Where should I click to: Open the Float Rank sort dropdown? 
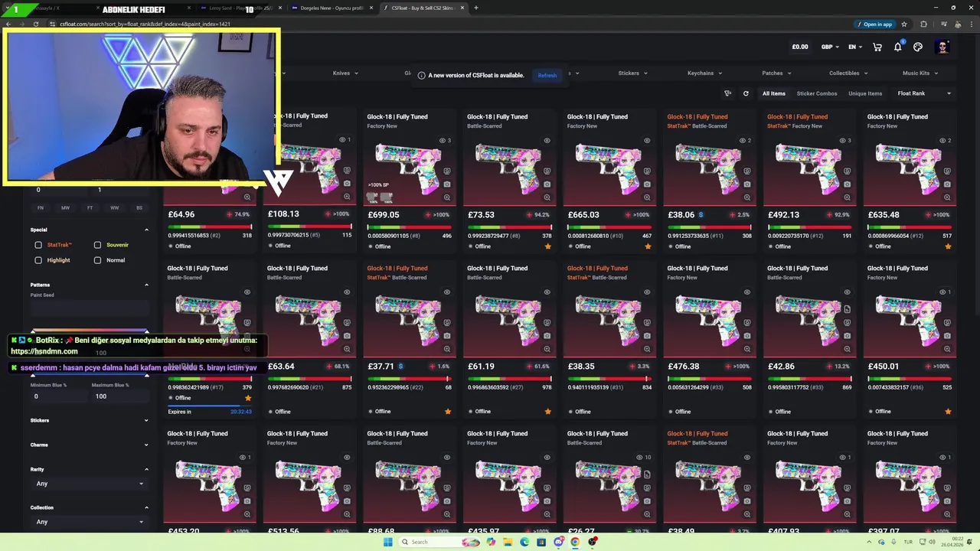[925, 93]
